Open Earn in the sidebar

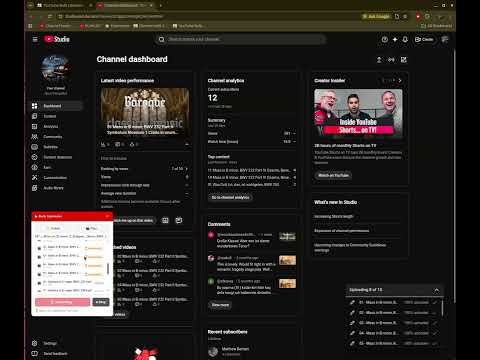coord(56,167)
